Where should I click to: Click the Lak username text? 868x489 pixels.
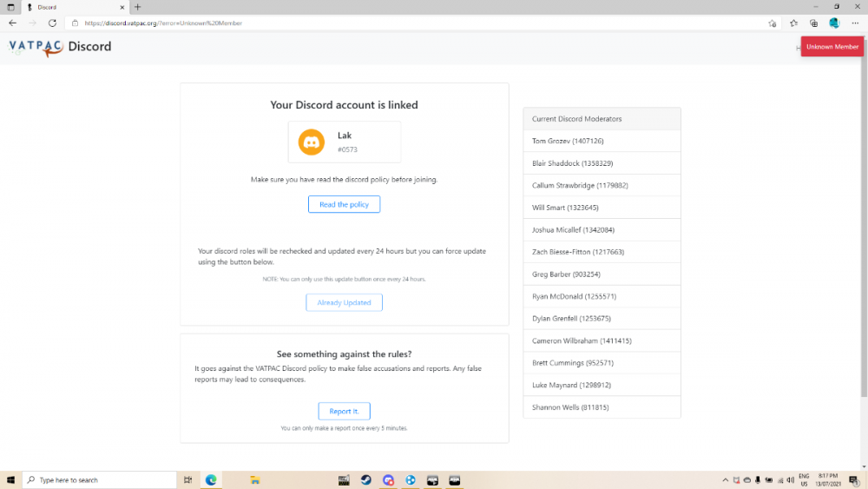pos(345,135)
